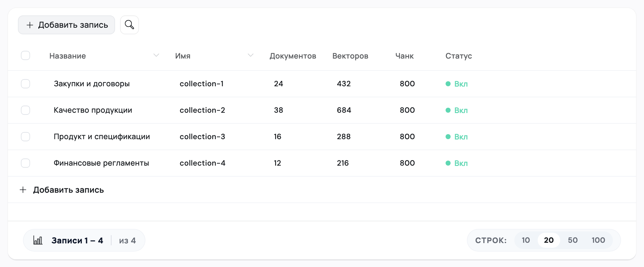Click the Вкл status of collection-1
Screen dimensions: 644x267
tap(457, 84)
